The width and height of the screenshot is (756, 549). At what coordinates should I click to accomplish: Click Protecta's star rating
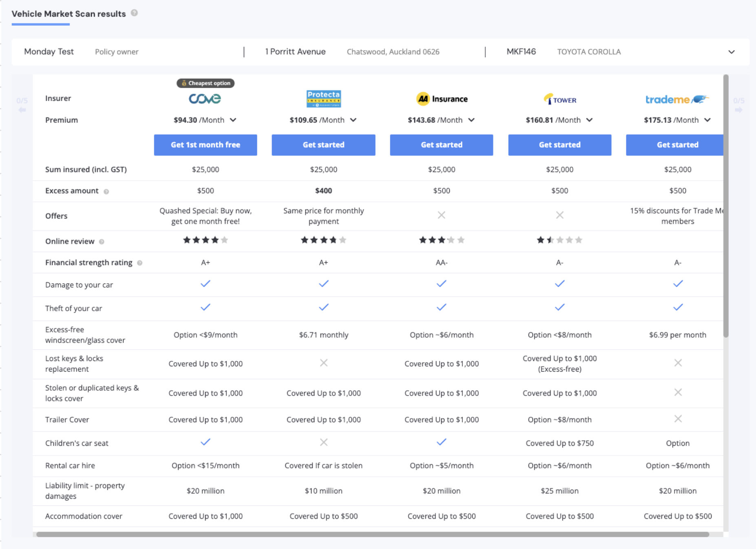[x=324, y=240]
